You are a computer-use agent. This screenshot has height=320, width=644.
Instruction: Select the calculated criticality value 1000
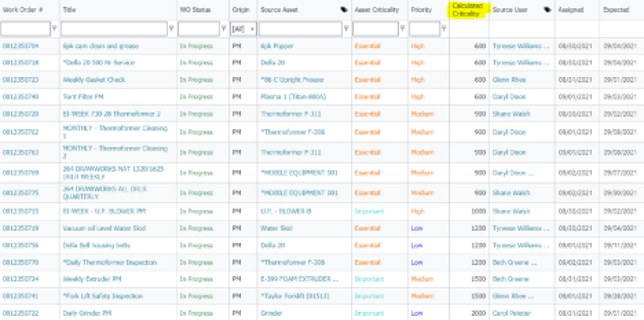tap(478, 212)
